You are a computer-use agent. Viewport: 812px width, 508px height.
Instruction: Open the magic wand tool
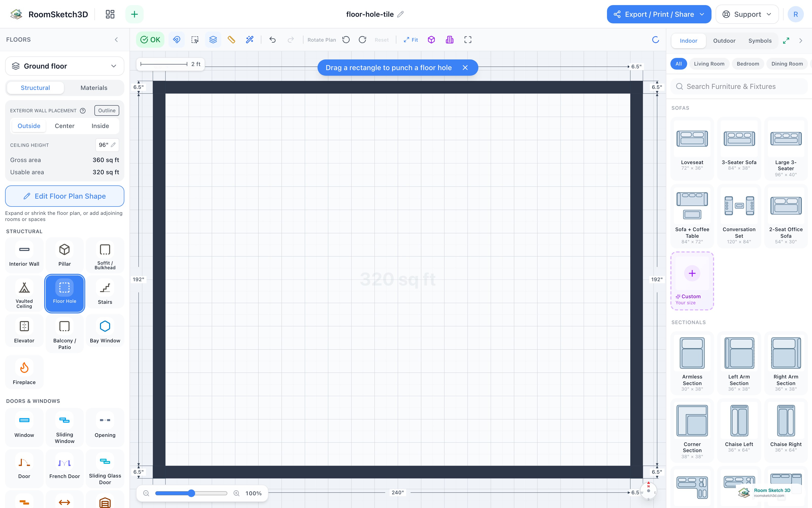(x=250, y=40)
